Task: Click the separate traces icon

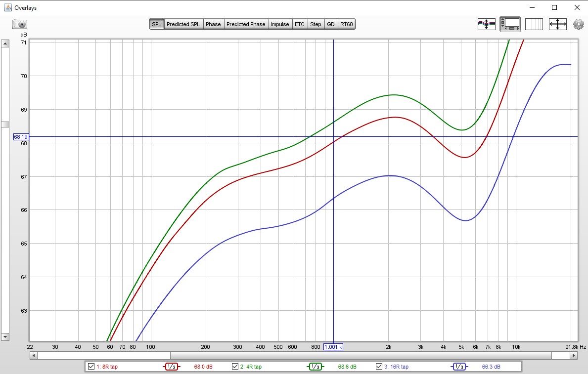Action: (x=486, y=24)
